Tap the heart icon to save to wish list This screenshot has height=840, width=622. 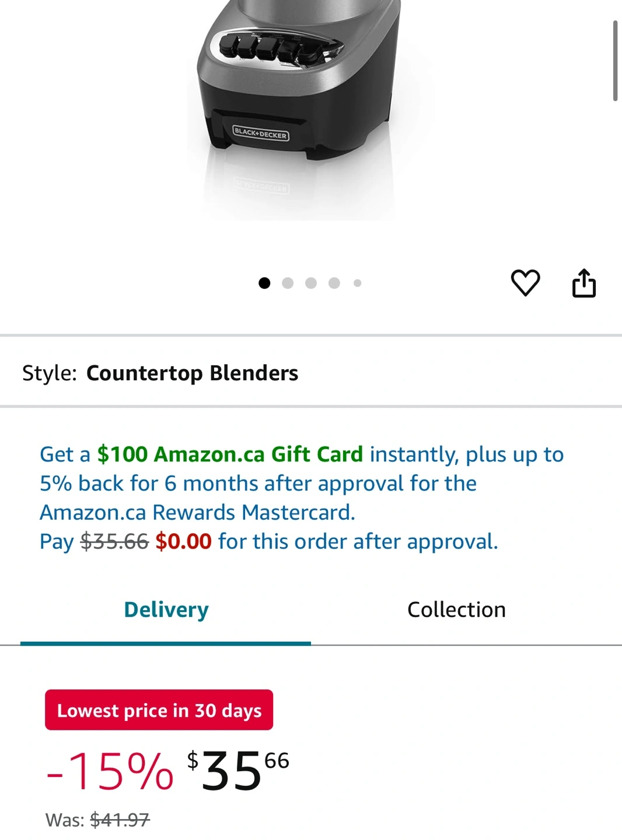click(x=525, y=283)
